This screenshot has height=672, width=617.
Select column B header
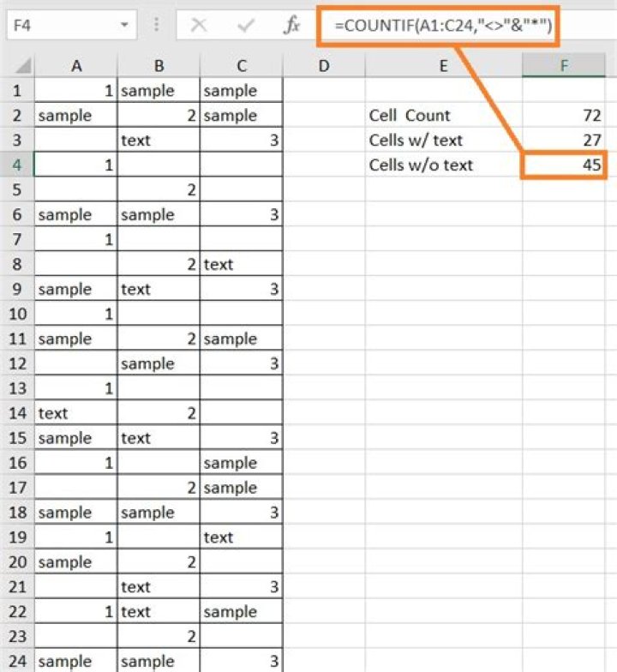(159, 66)
